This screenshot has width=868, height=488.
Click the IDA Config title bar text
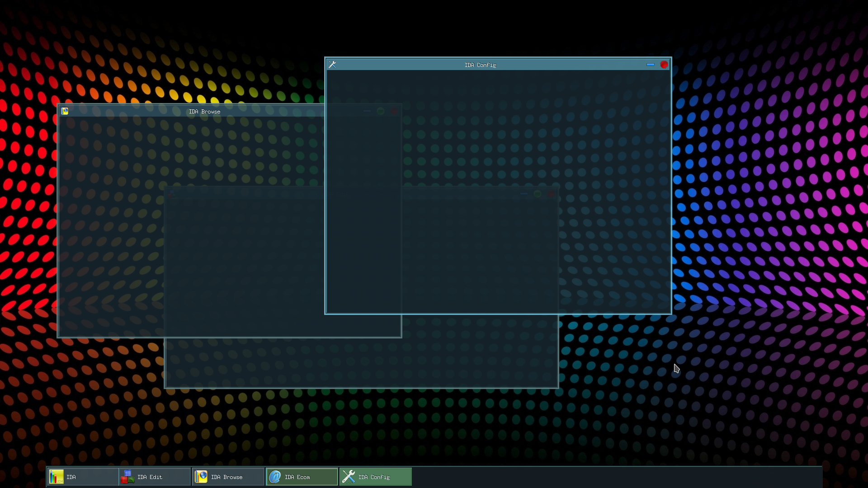click(x=480, y=65)
